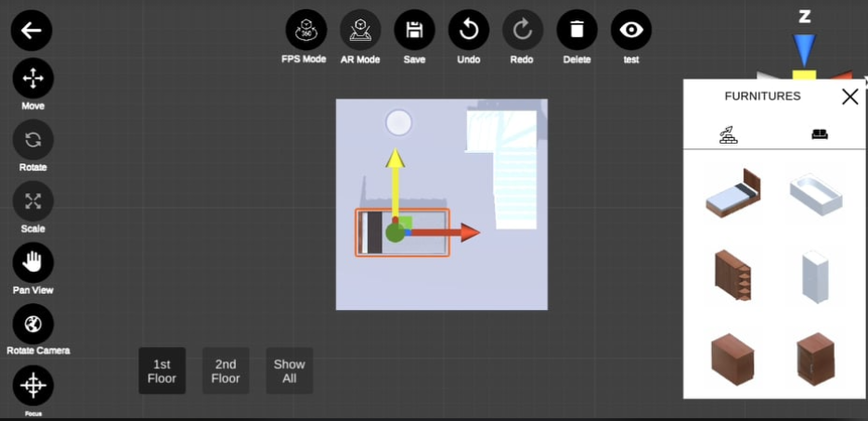The height and width of the screenshot is (421, 868).
Task: Pick the bed furniture thumbnail
Action: 732,194
